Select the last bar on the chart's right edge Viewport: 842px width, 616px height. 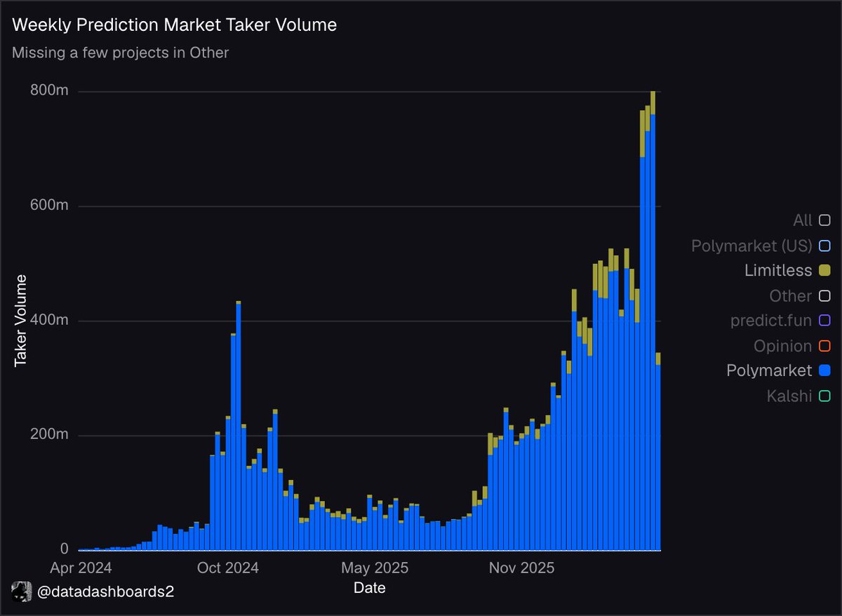658,451
